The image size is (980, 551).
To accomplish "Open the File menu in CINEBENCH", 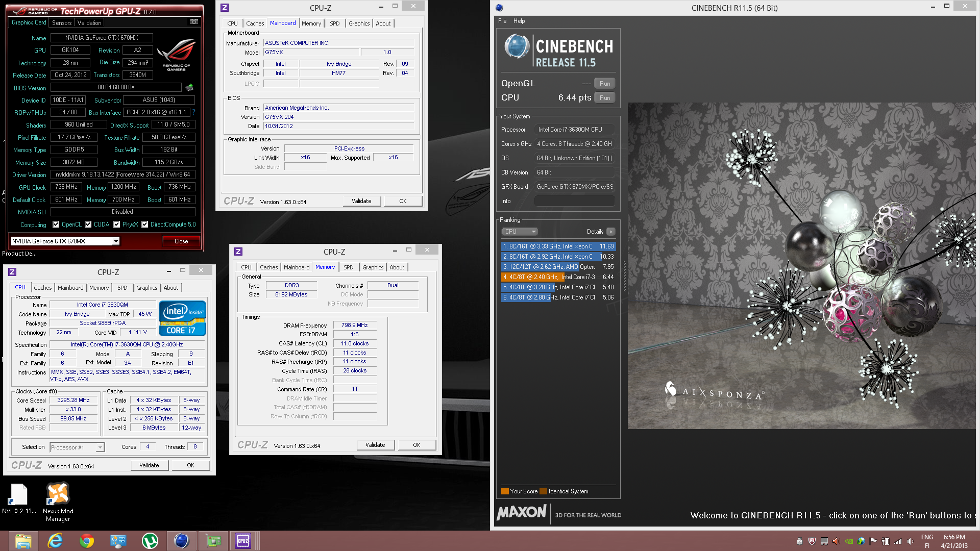I will point(502,21).
